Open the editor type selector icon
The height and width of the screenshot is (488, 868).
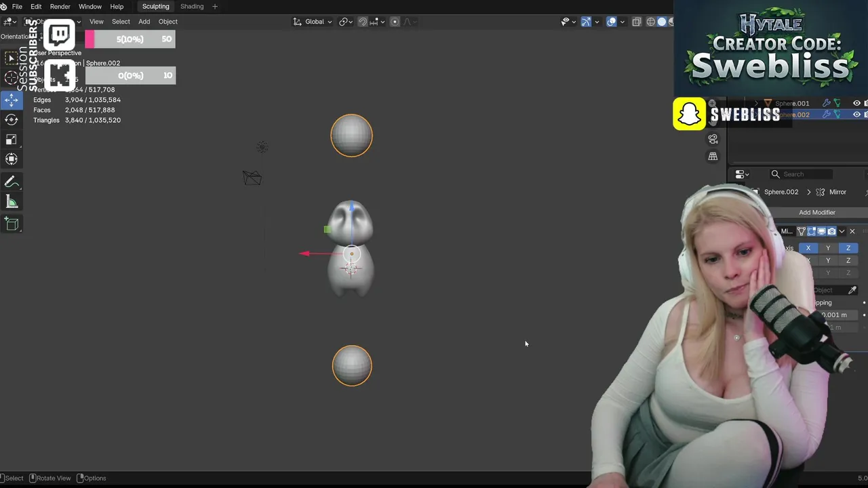pyautogui.click(x=9, y=22)
